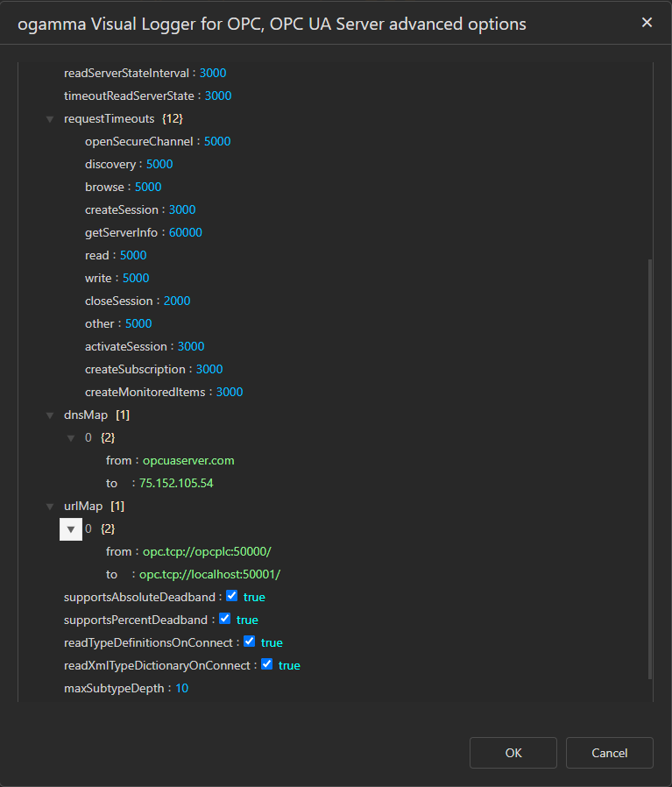
Task: Uncheck readXmlTypeDictionaryOnConnect checkbox
Action: [266, 664]
